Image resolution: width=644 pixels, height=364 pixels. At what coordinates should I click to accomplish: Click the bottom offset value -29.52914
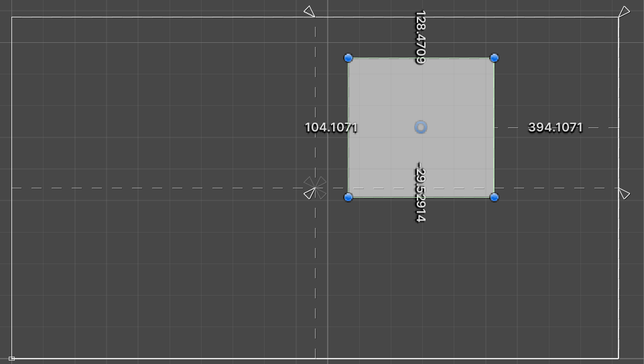pos(421,192)
